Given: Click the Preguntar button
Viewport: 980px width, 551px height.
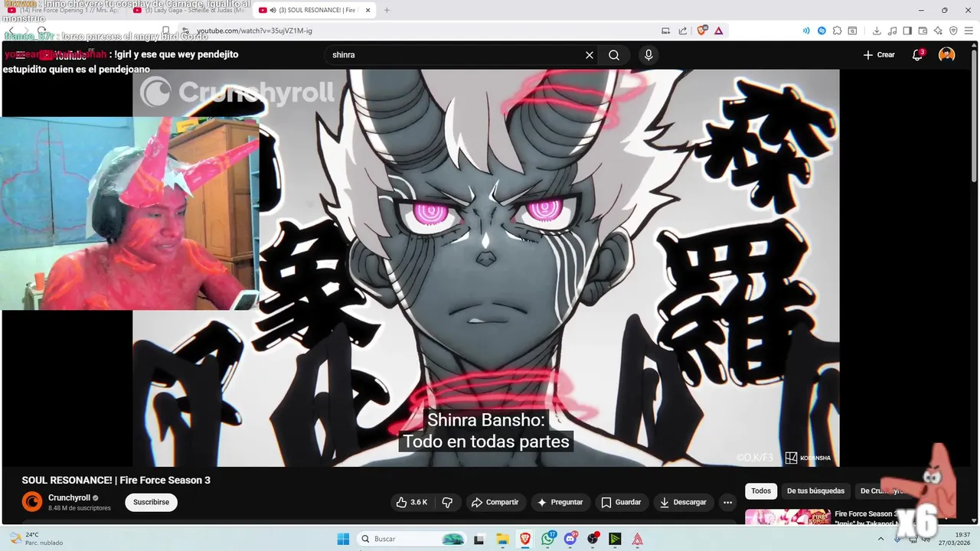Looking at the screenshot, I should click(x=560, y=502).
